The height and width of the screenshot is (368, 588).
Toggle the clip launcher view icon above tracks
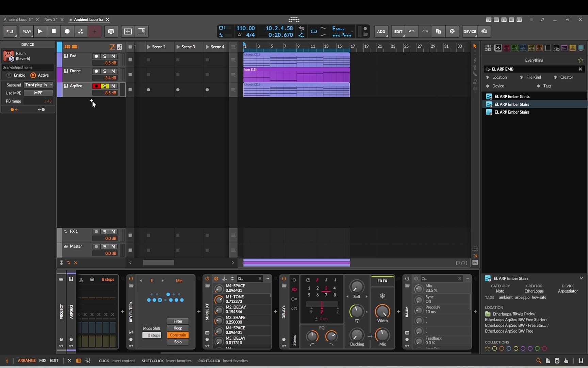pos(67,47)
